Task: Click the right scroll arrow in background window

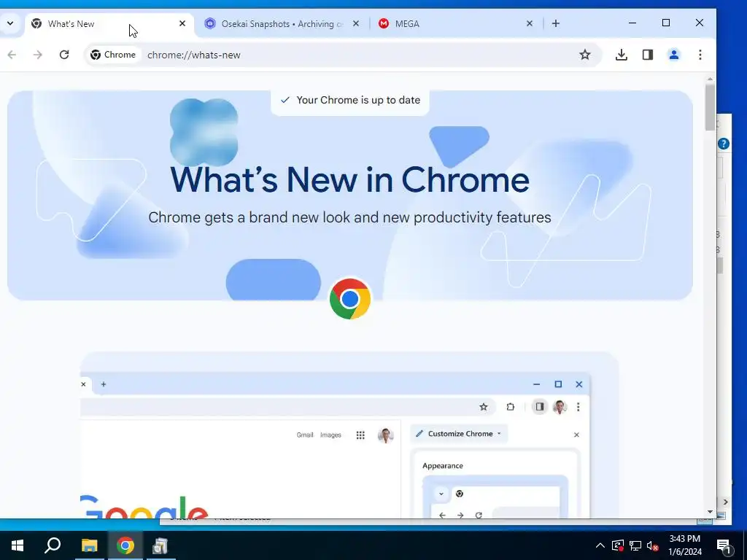Action: click(x=726, y=502)
